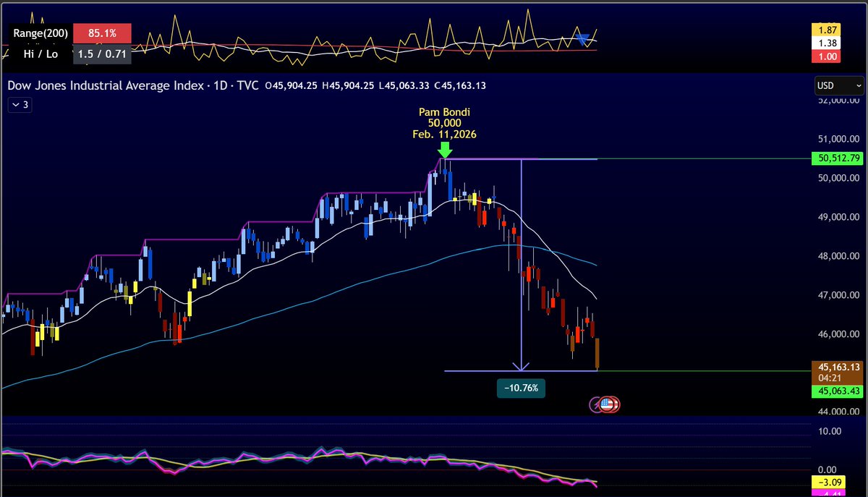Click the green down arrow marker above the peak

point(444,150)
